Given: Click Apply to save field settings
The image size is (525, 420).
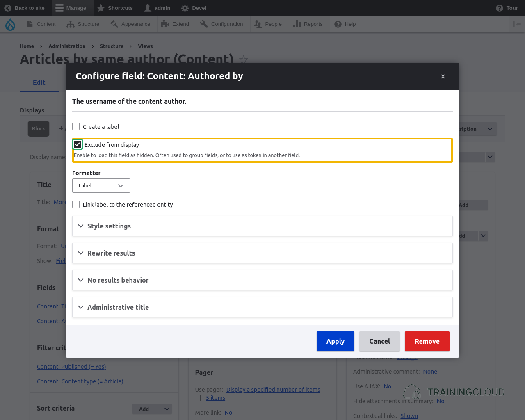Looking at the screenshot, I should (336, 341).
